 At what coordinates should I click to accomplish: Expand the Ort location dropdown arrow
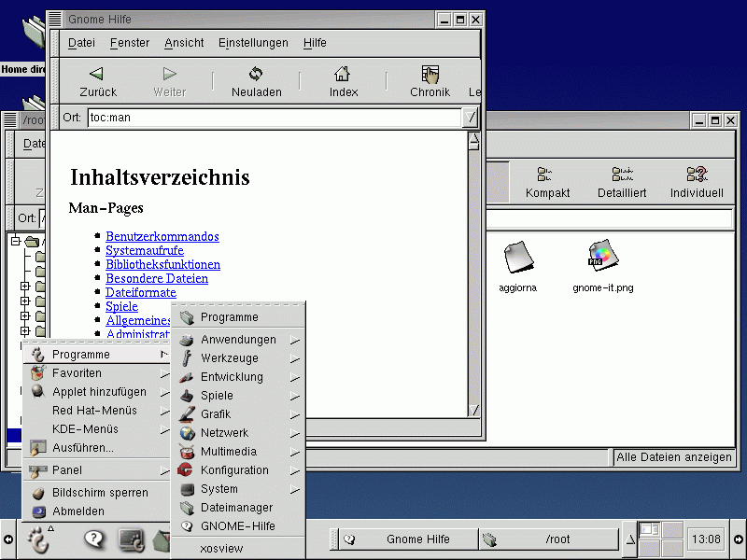click(x=472, y=118)
